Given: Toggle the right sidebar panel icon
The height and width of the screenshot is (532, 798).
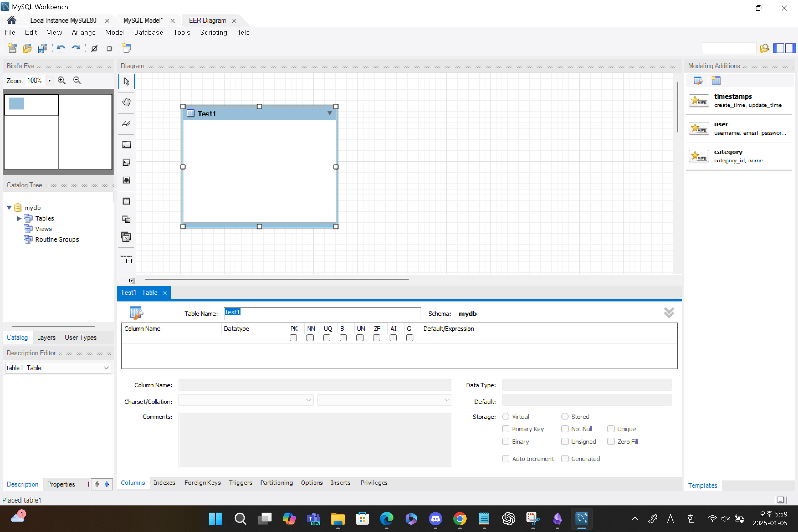Looking at the screenshot, I should pos(790,48).
